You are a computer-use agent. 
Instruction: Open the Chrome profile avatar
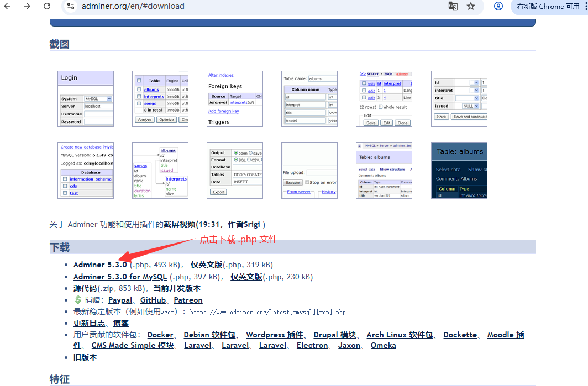pyautogui.click(x=498, y=7)
